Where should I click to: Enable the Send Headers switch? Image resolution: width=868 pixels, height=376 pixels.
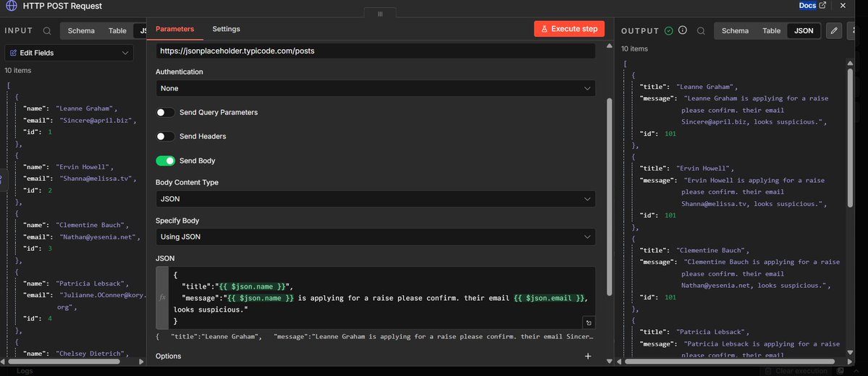pyautogui.click(x=166, y=136)
